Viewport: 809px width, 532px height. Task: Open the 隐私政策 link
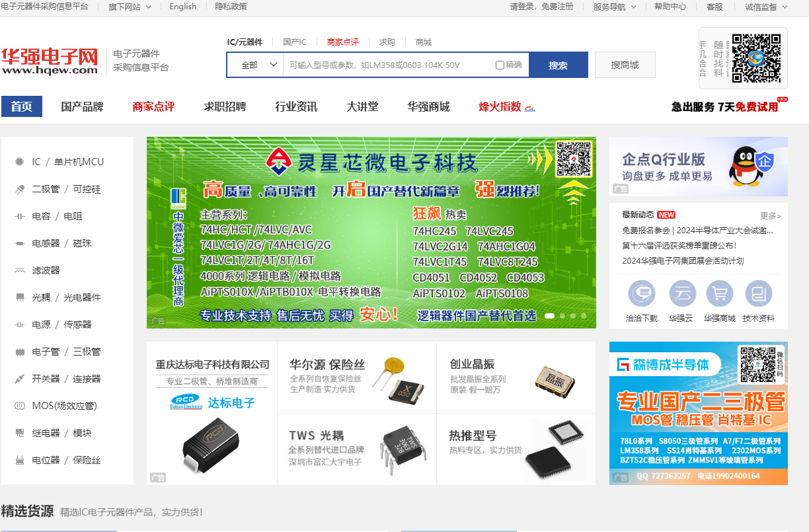(231, 7)
